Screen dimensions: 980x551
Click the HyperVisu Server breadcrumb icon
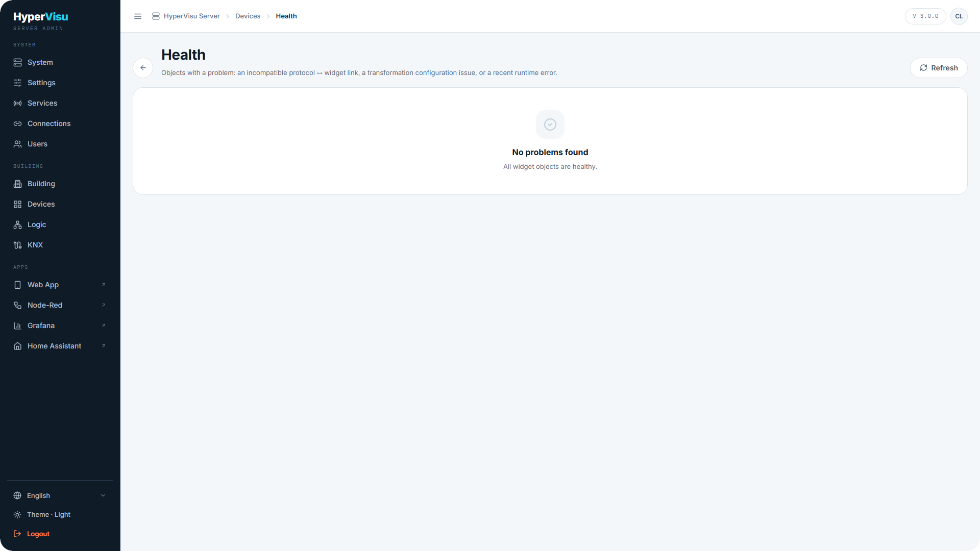[156, 16]
